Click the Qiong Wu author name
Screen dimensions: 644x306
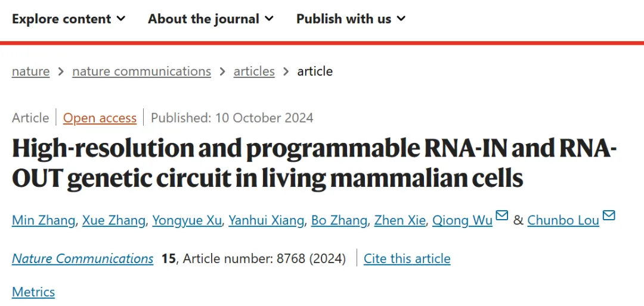463,221
